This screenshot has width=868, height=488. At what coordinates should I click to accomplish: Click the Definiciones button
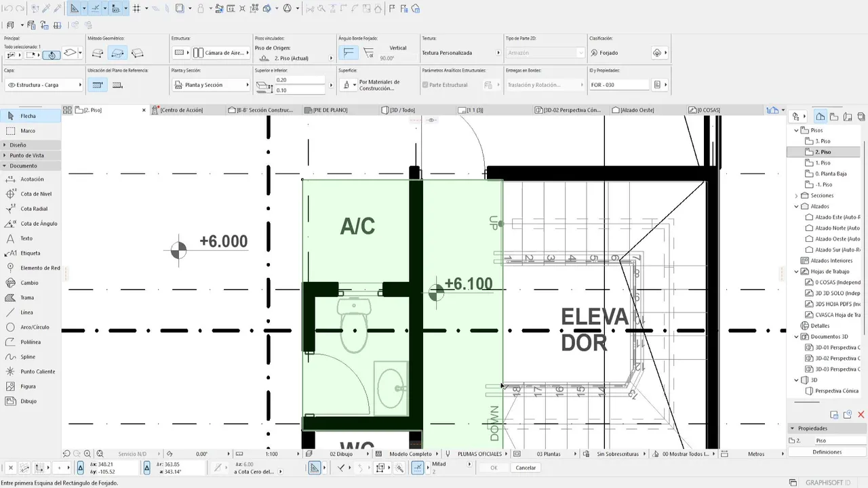(827, 452)
